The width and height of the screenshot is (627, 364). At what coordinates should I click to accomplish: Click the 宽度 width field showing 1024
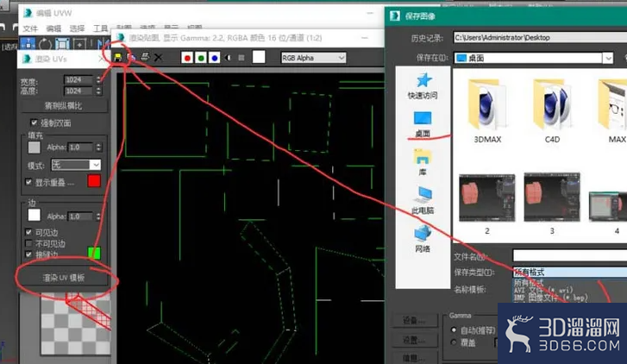78,79
